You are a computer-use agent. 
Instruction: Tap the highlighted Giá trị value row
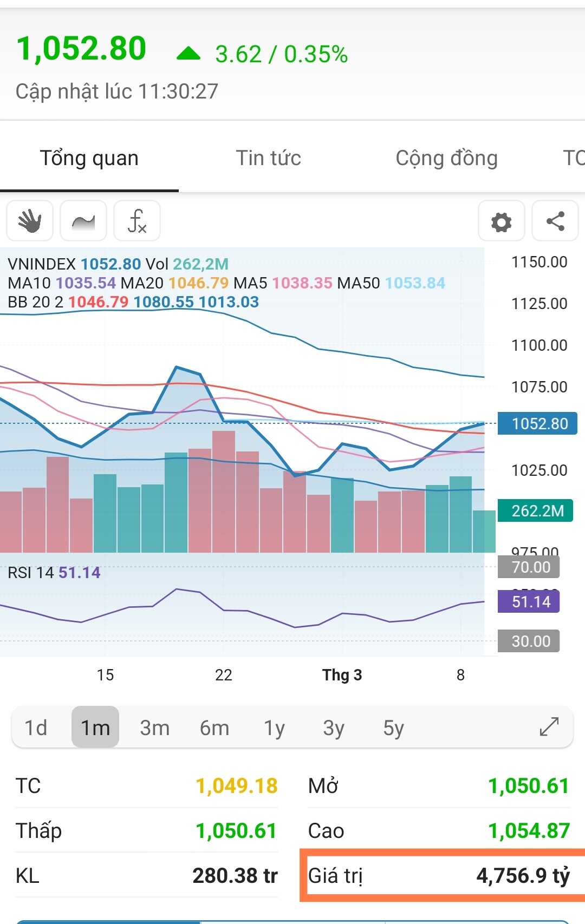point(440,875)
